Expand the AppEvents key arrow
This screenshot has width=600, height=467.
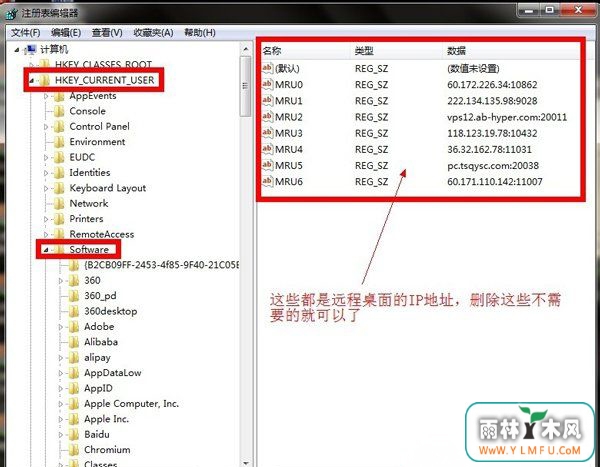pos(46,96)
